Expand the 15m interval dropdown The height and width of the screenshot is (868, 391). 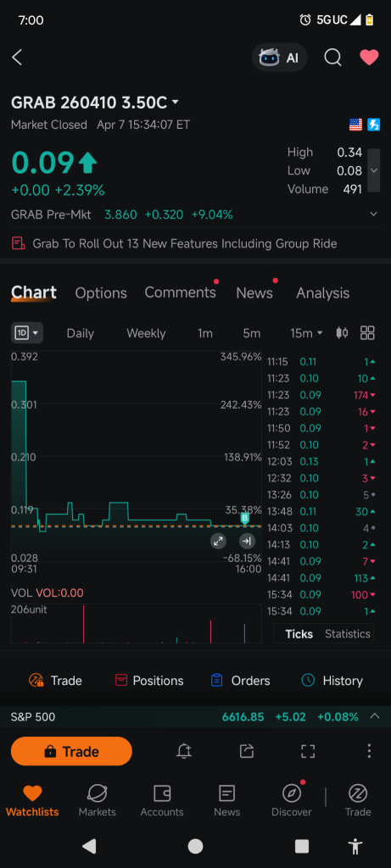[x=306, y=332]
